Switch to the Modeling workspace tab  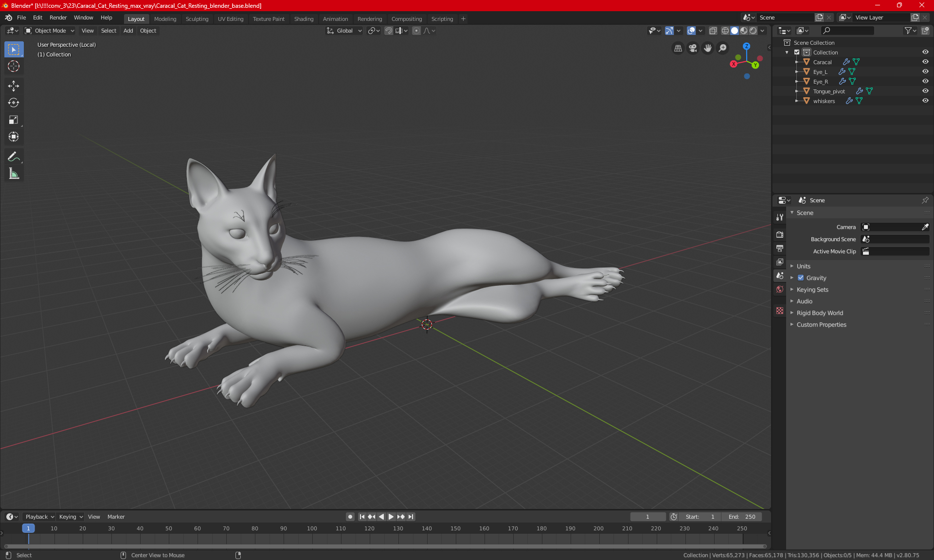(x=165, y=19)
